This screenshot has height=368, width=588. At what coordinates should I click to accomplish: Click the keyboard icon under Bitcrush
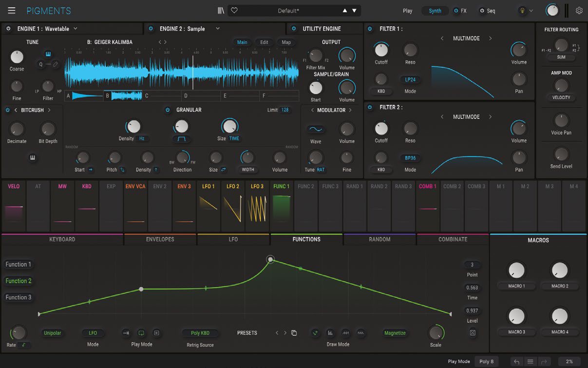coord(32,158)
